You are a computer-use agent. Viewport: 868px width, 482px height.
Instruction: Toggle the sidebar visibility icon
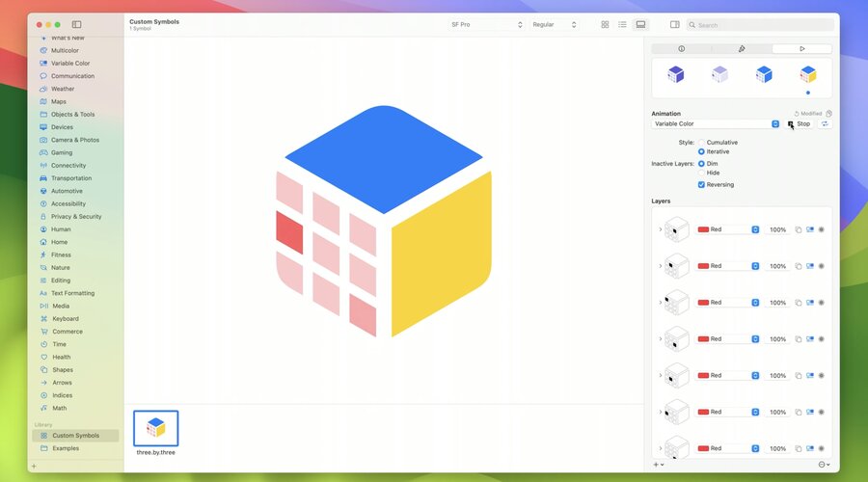[x=76, y=24]
